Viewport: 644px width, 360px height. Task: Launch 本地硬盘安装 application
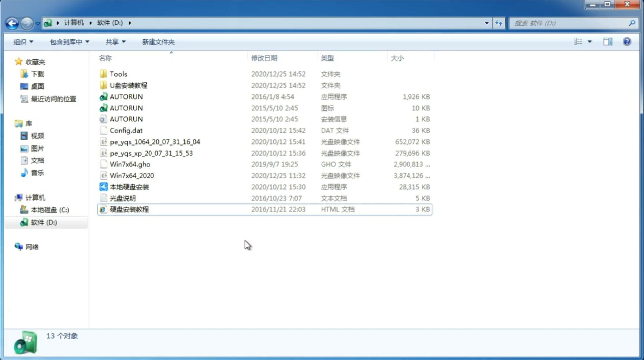coord(129,187)
